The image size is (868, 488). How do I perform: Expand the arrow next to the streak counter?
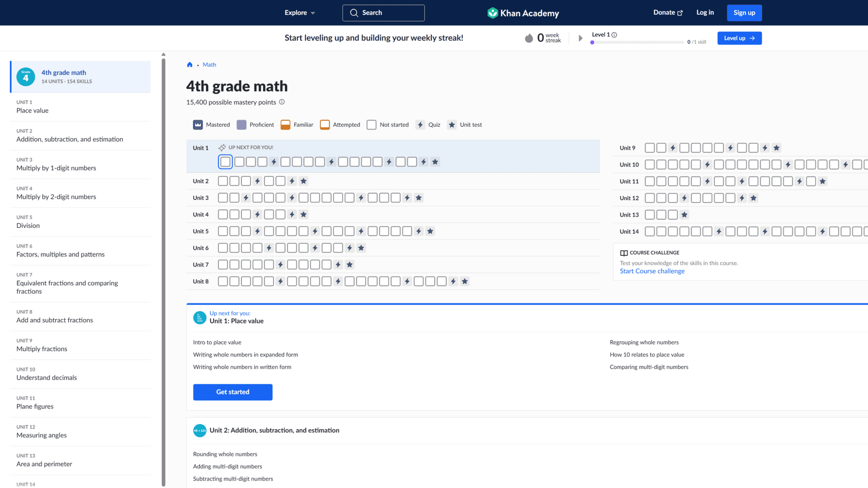[x=581, y=38]
